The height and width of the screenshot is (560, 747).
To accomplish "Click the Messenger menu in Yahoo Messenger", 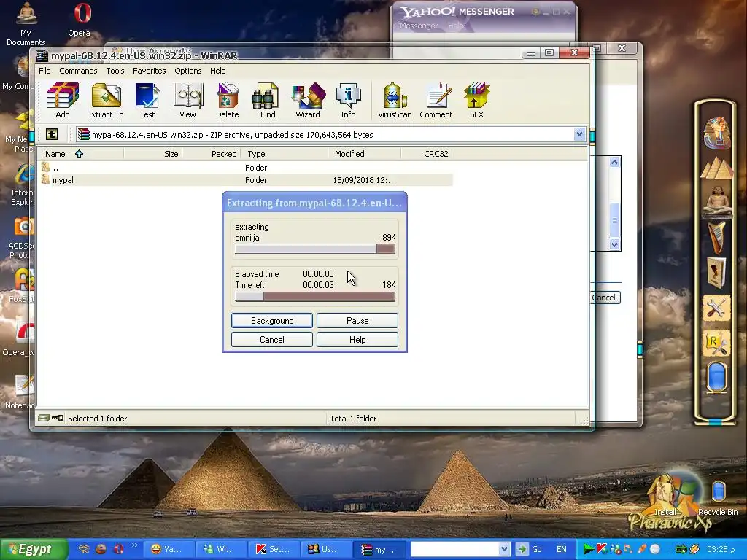I will point(418,26).
